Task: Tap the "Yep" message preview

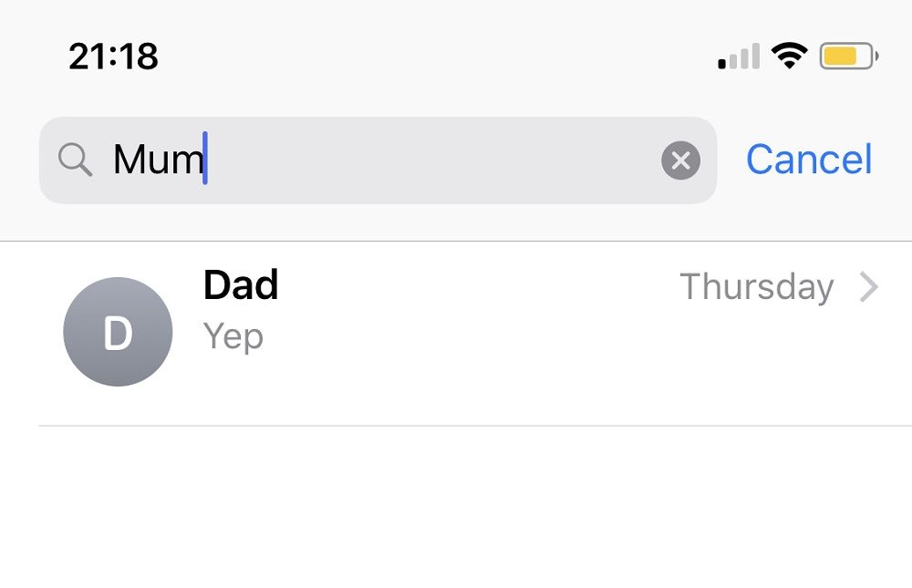Action: coord(233,336)
